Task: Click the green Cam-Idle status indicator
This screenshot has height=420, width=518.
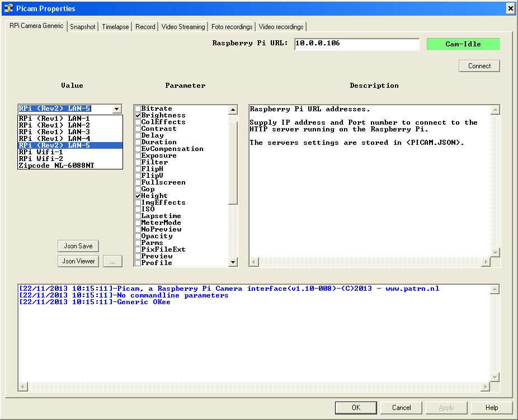Action: [463, 44]
